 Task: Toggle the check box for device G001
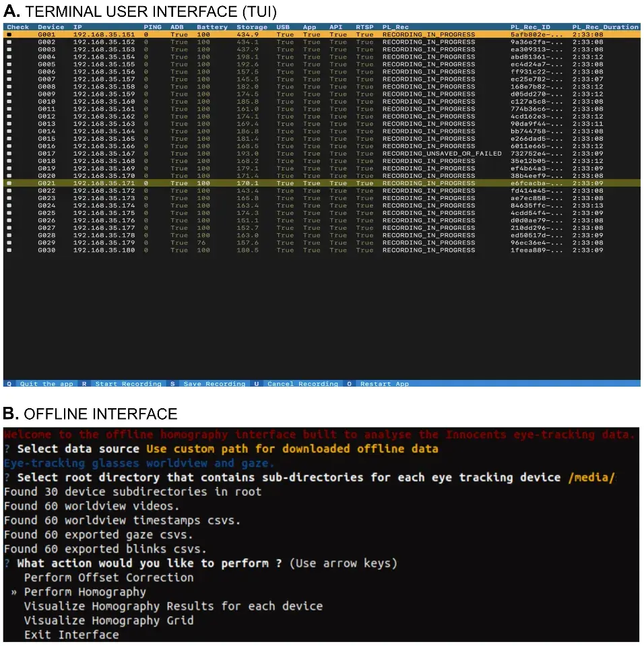pyautogui.click(x=9, y=34)
